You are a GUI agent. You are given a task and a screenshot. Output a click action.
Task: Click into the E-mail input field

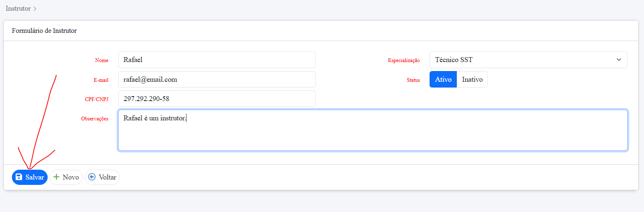pos(216,79)
